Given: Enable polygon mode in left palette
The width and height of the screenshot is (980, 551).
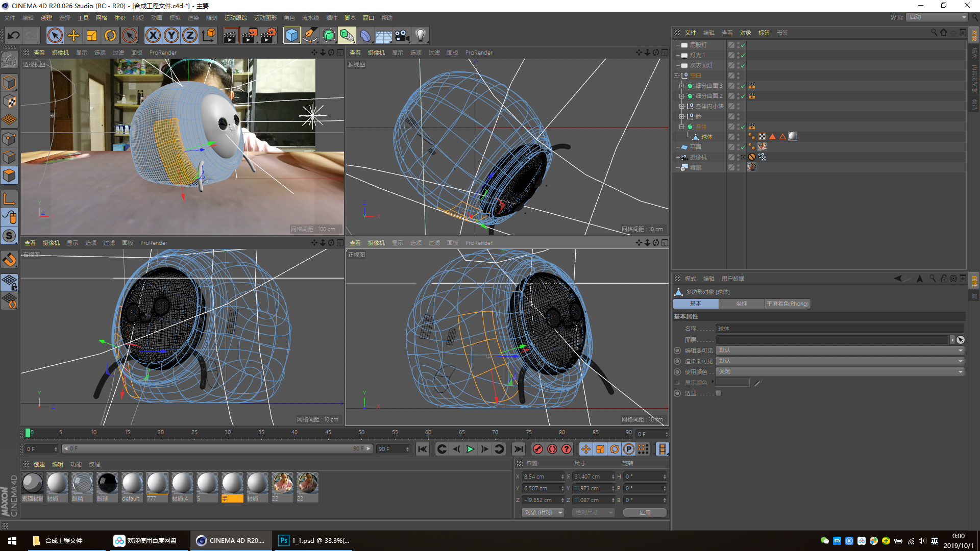Looking at the screenshot, I should [x=9, y=176].
